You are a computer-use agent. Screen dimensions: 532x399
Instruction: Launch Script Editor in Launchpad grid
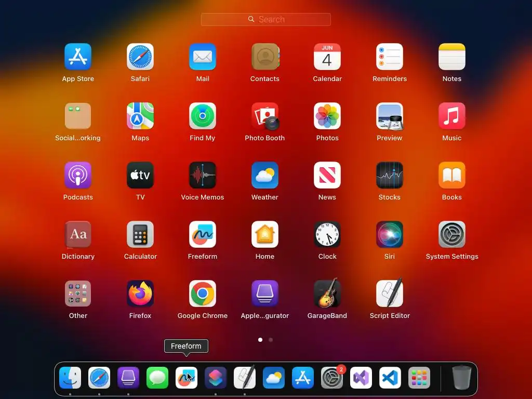(390, 293)
